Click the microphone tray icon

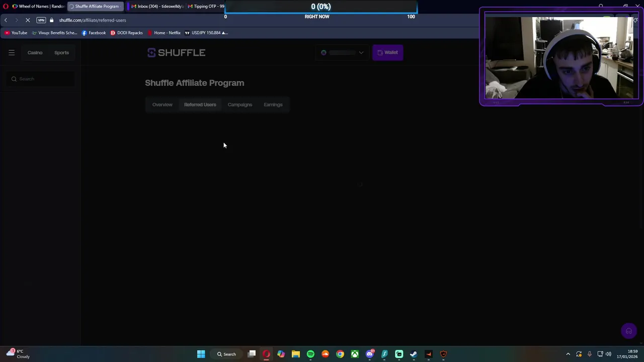(x=589, y=354)
